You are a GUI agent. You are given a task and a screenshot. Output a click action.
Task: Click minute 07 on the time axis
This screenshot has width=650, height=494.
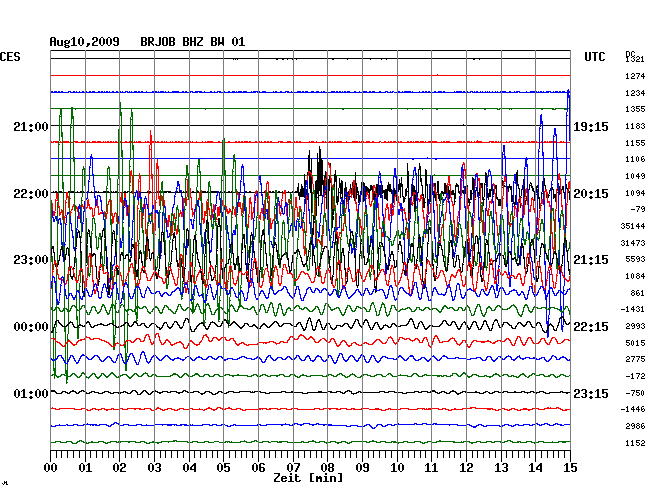(293, 468)
